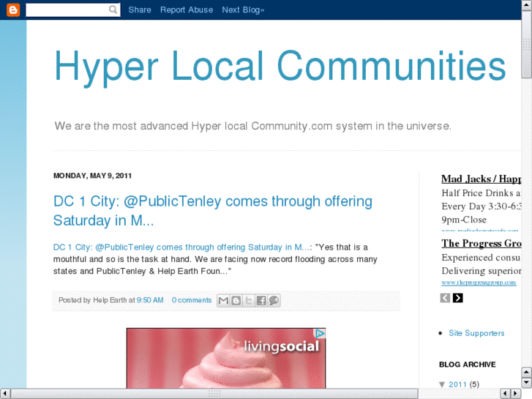Show previous ad with left arrow
Image resolution: width=532 pixels, height=399 pixels.
coord(445,298)
